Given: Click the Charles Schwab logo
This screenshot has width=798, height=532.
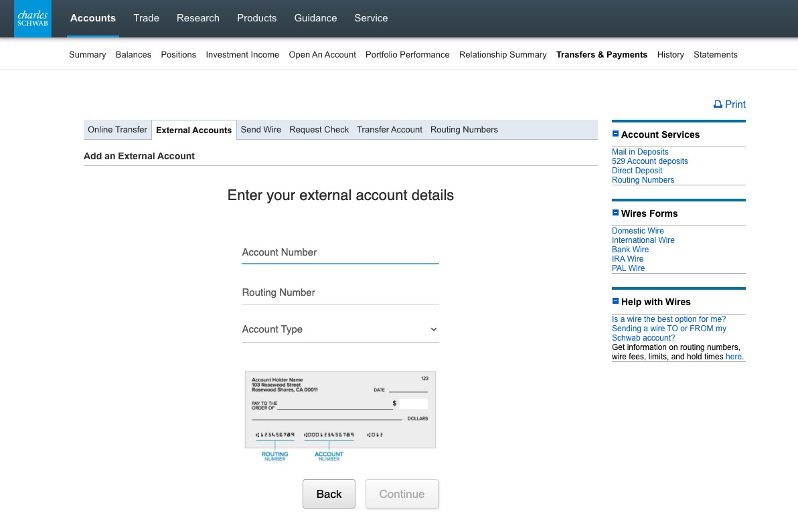Looking at the screenshot, I should point(33,19).
